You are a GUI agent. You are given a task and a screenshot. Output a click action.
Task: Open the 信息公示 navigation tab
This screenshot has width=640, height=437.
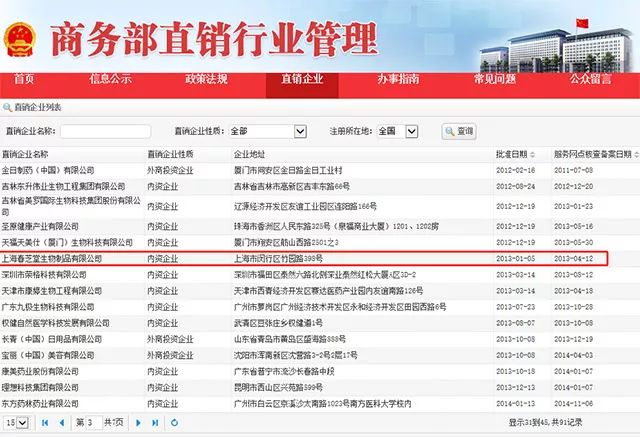point(111,78)
